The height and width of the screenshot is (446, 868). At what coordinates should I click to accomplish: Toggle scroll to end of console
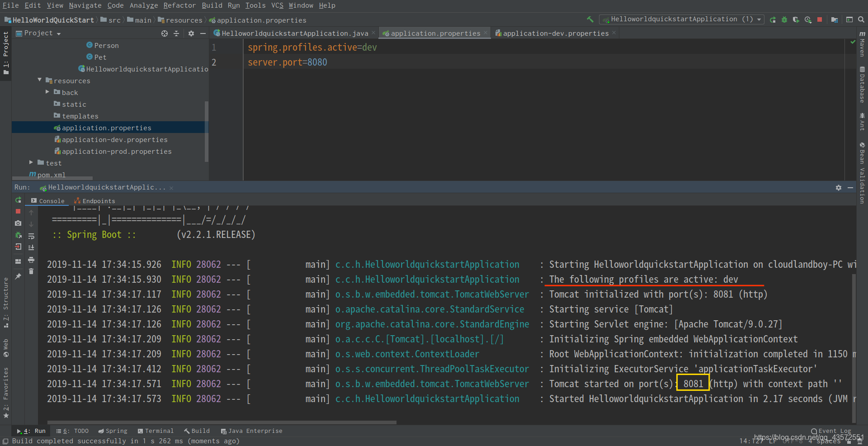click(31, 247)
